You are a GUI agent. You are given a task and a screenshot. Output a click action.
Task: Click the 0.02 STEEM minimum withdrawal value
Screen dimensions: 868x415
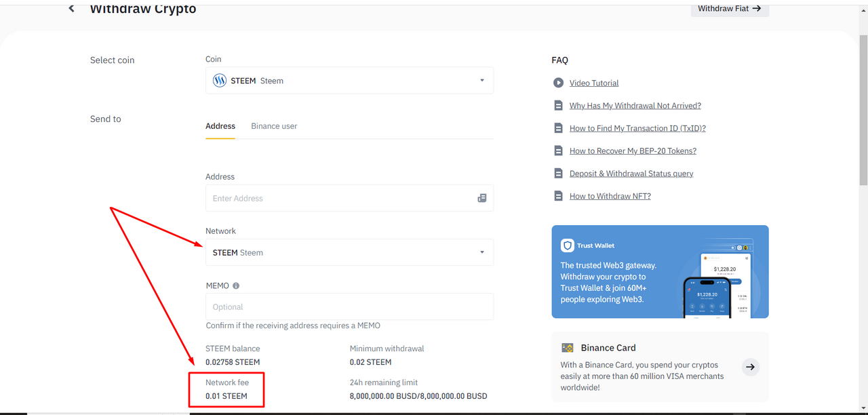(x=370, y=362)
